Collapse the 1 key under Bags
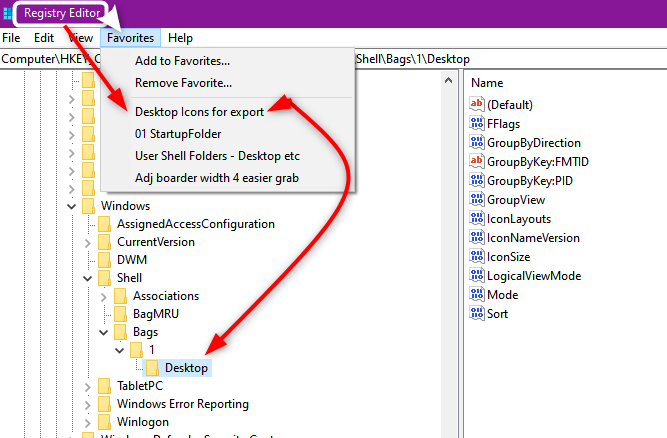The height and width of the screenshot is (438, 667). (x=120, y=350)
